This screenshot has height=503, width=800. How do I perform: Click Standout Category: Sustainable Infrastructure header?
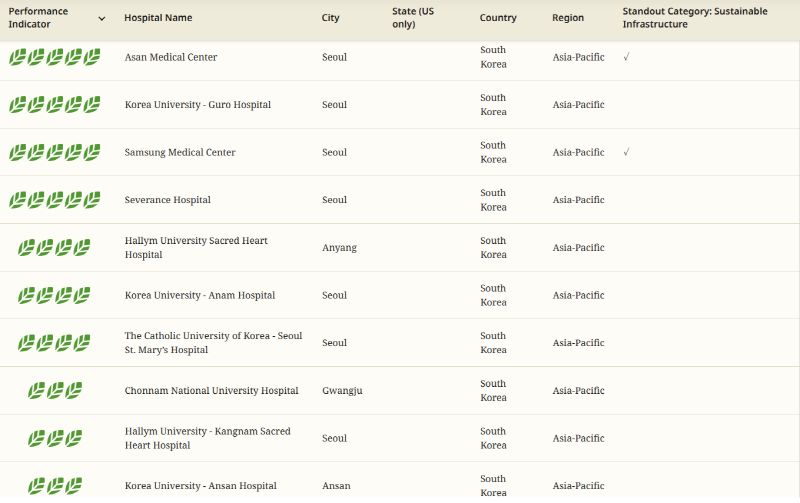coord(695,18)
